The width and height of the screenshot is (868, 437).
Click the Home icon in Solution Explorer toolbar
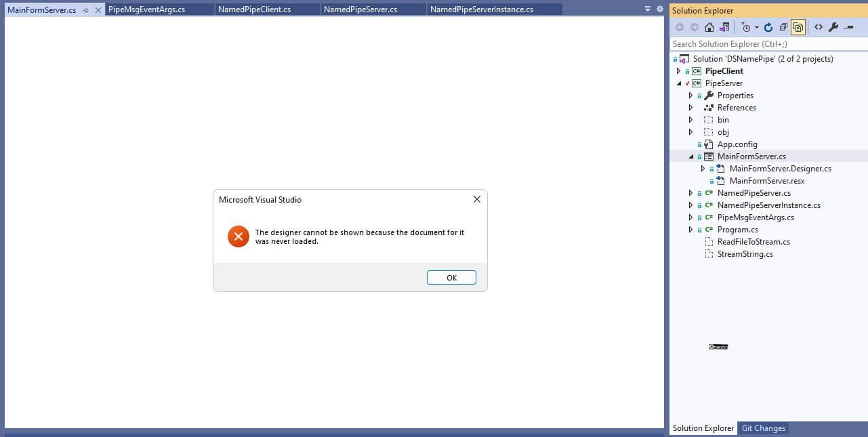point(708,27)
